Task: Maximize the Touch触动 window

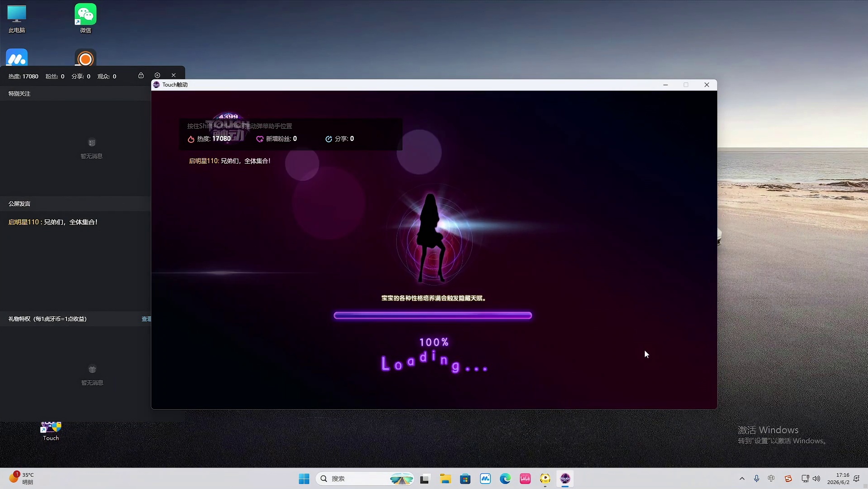Action: [686, 85]
